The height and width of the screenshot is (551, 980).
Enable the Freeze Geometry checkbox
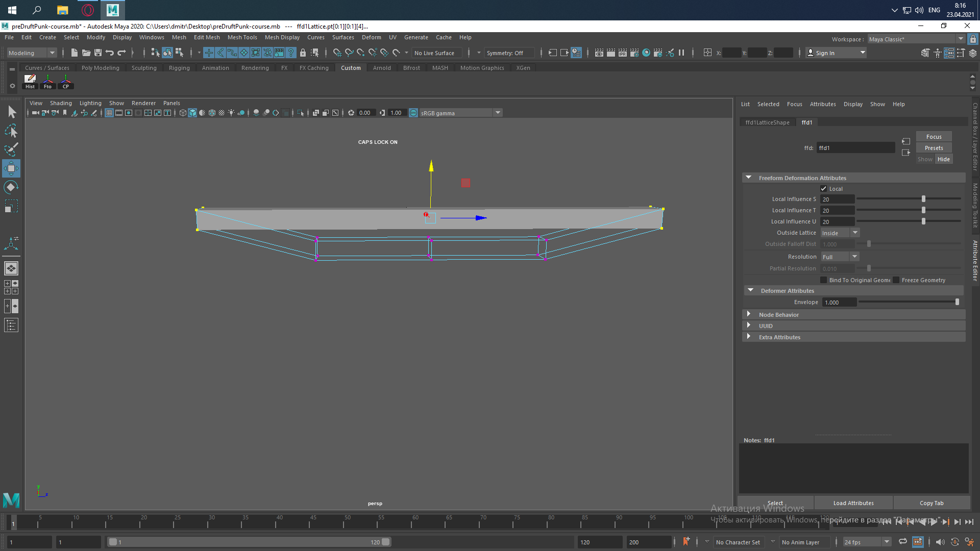click(x=896, y=280)
